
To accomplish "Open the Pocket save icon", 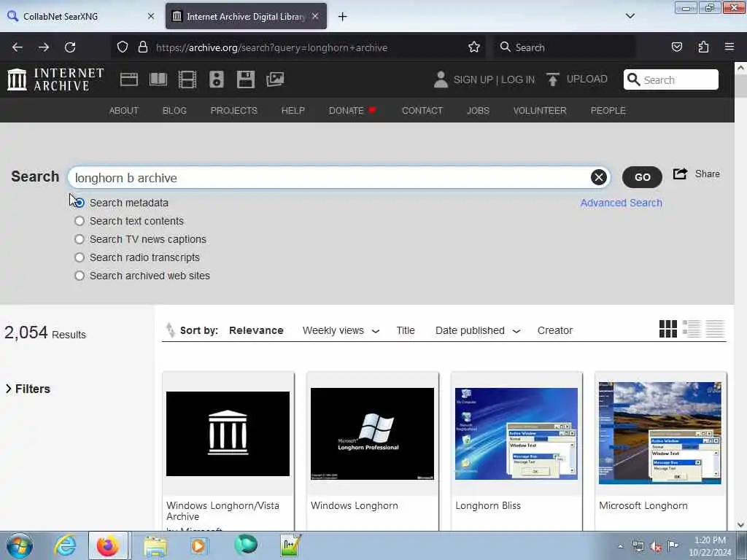I will click(x=676, y=47).
